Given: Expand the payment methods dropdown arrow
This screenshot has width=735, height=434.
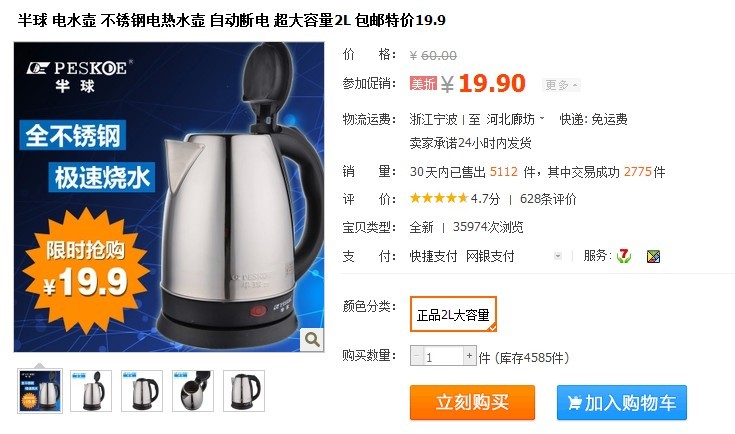Looking at the screenshot, I should tap(557, 256).
